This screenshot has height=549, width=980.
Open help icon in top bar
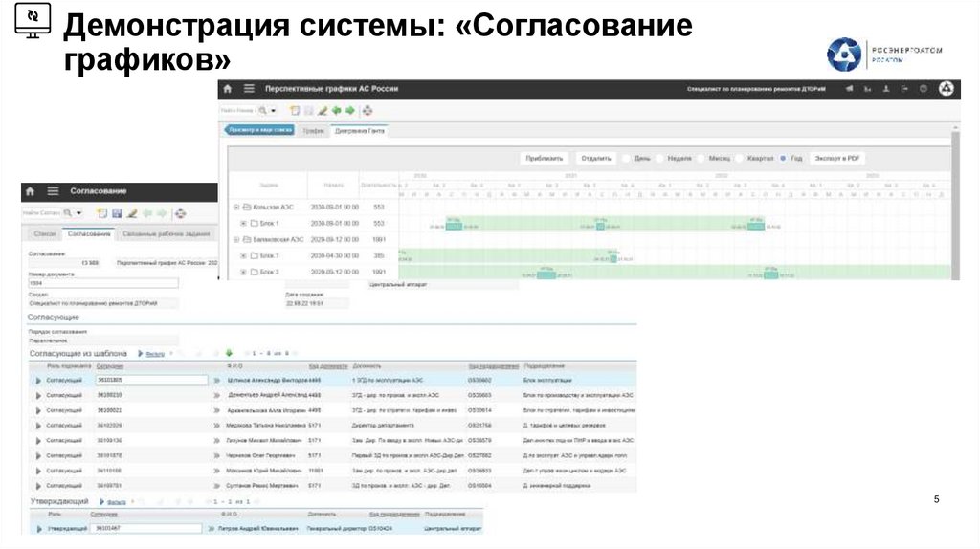pyautogui.click(x=924, y=89)
